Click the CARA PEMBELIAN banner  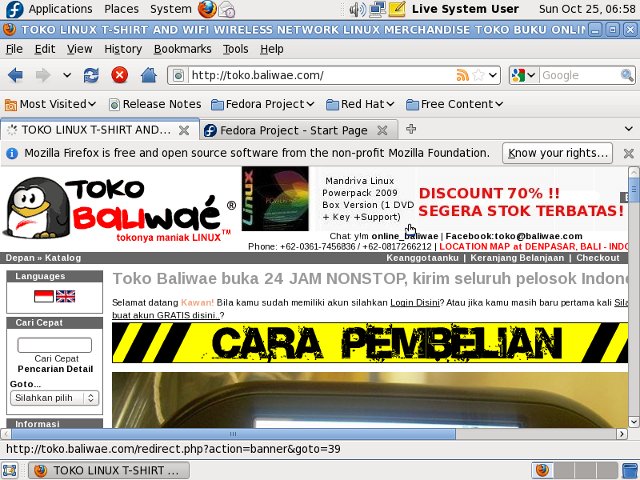(370, 342)
